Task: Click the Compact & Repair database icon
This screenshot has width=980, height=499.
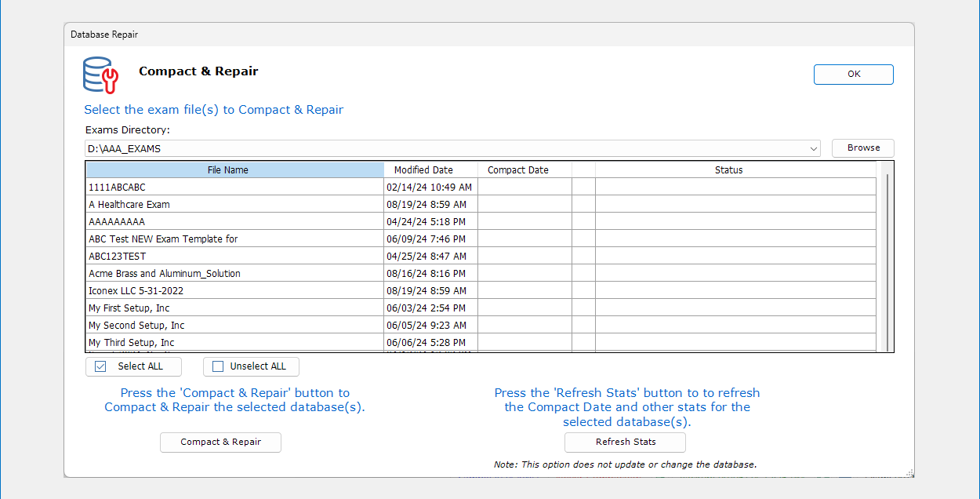Action: point(100,75)
